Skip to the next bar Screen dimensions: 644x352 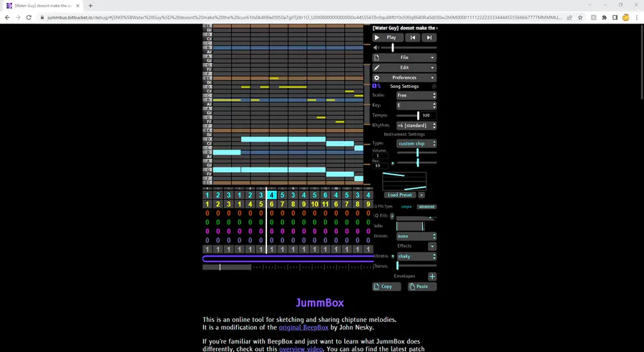coord(429,37)
